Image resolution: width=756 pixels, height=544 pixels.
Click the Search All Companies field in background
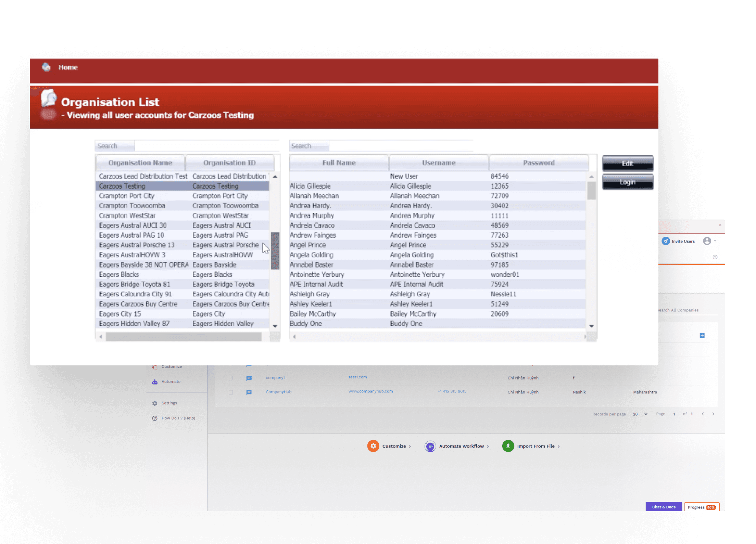click(688, 310)
